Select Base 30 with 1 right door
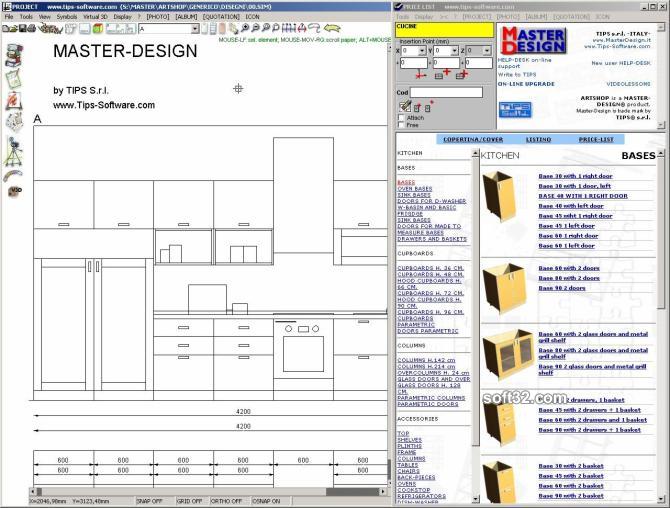670x508 pixels. (576, 176)
